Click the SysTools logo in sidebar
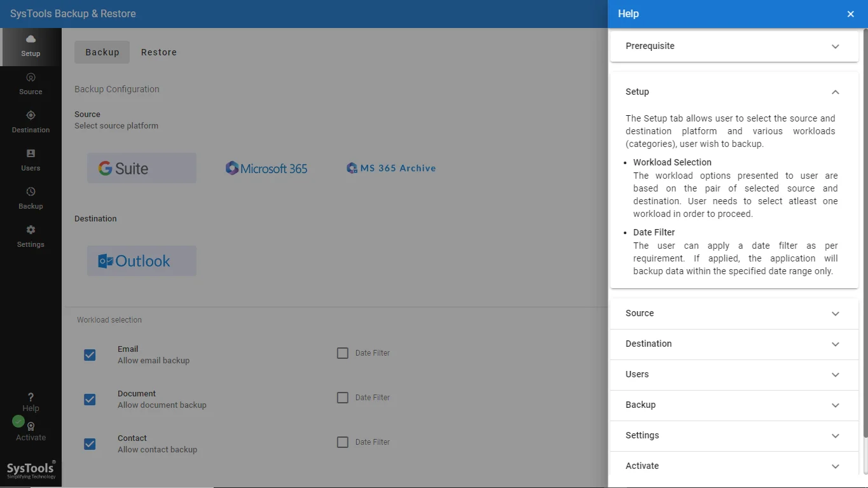This screenshot has height=488, width=868. [31, 470]
